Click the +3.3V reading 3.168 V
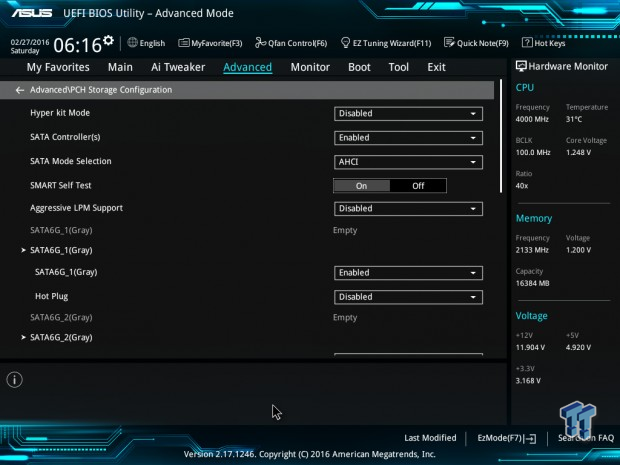This screenshot has height=465, width=620. point(528,381)
